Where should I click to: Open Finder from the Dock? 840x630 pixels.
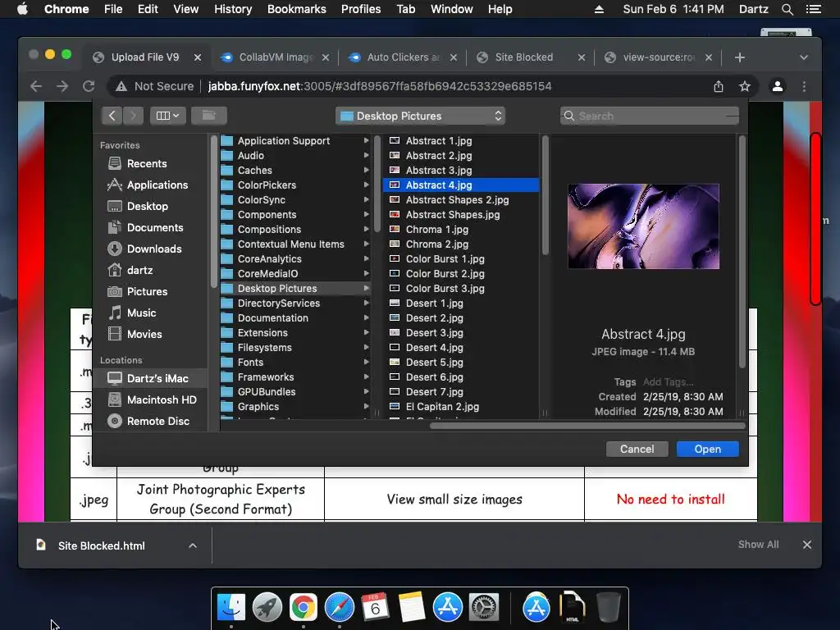click(231, 608)
